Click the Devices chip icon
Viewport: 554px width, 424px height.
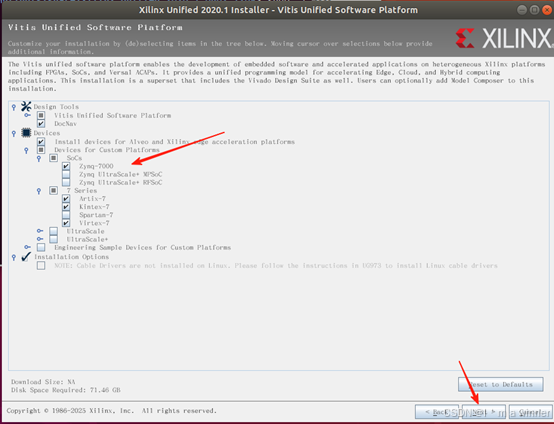(26, 133)
